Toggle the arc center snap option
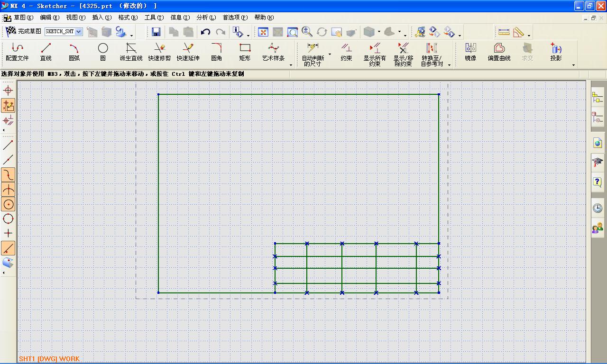607x364 pixels. click(8, 204)
